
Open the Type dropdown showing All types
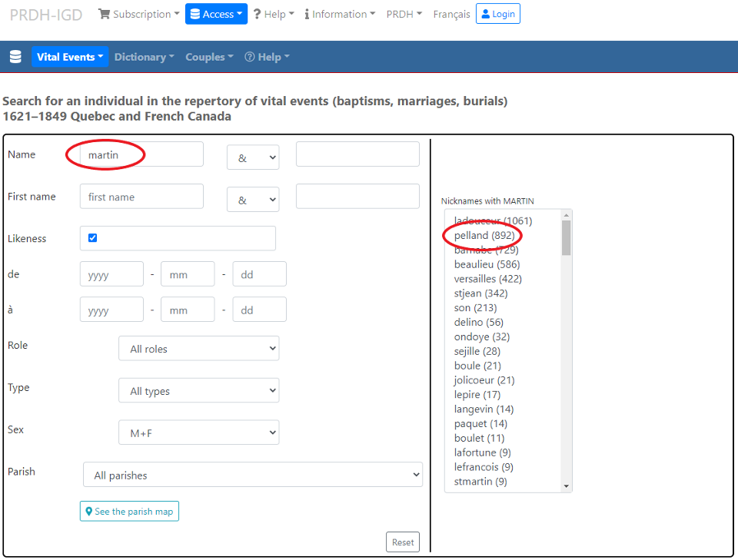tap(198, 391)
